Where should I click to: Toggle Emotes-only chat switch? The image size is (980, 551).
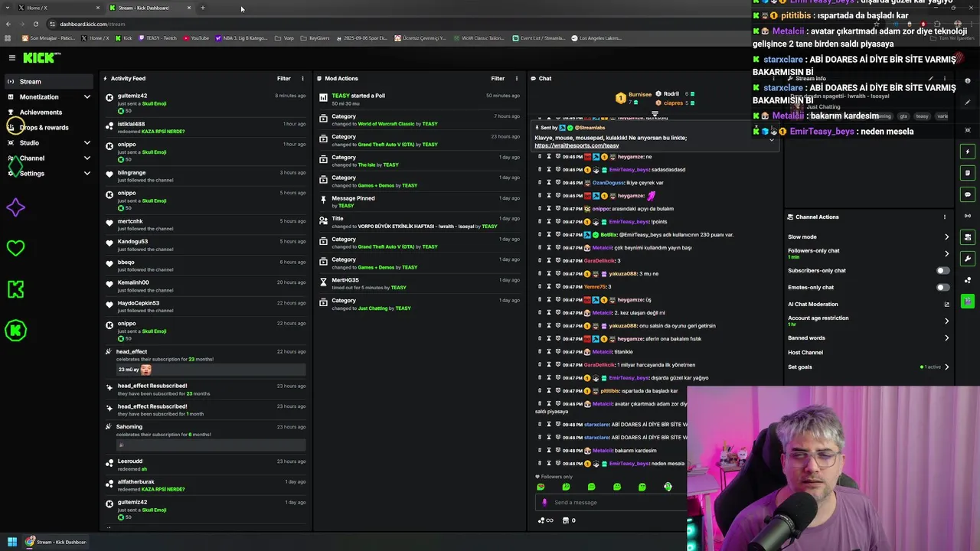click(942, 287)
